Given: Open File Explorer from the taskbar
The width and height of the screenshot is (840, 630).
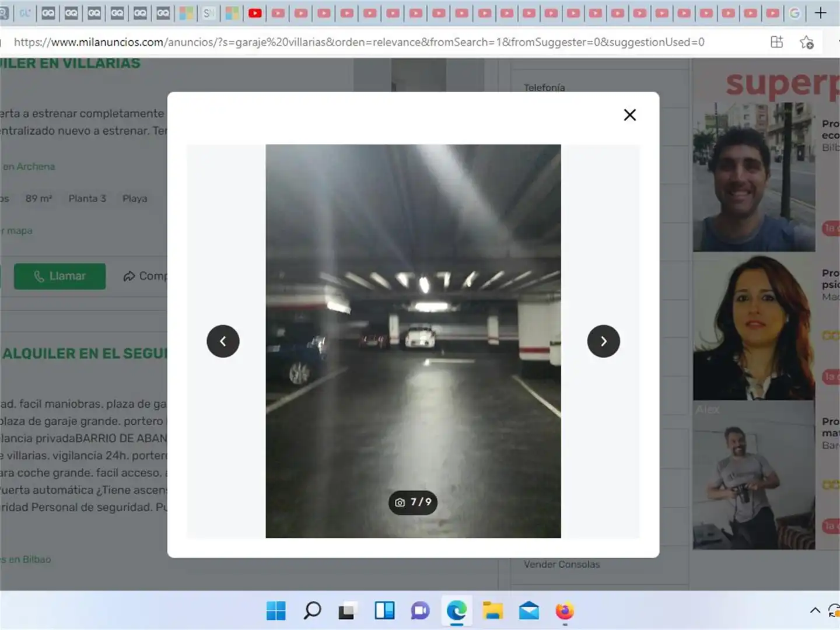Looking at the screenshot, I should click(x=493, y=611).
